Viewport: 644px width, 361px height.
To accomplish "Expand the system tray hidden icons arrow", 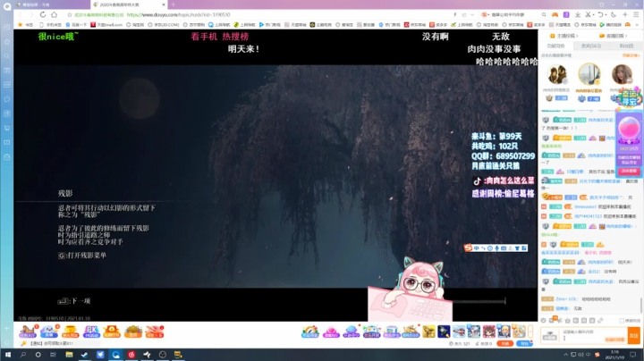I will coord(565,355).
